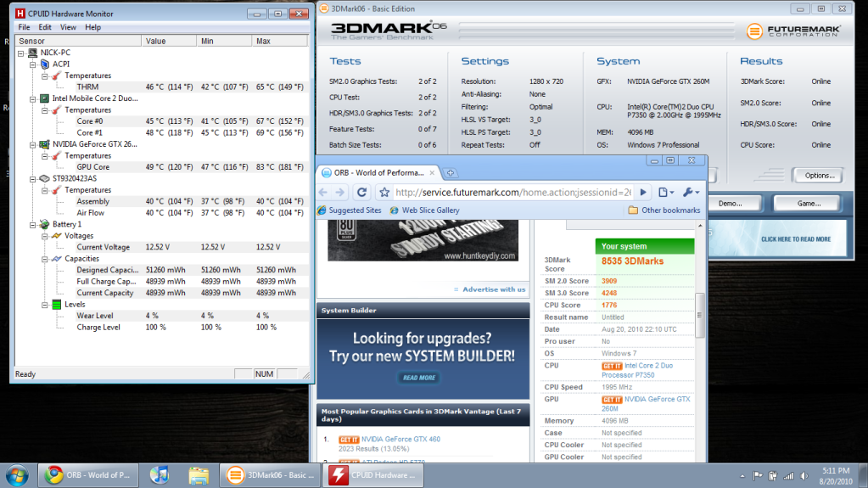Click the Futuremark Corporation logo
Image resolution: width=868 pixels, height=488 pixels.
tap(793, 31)
